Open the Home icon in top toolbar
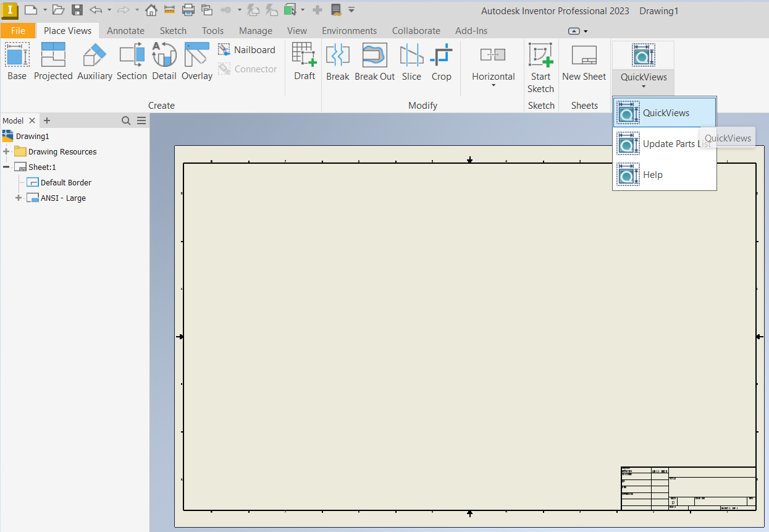The height and width of the screenshot is (532, 769). (151, 10)
